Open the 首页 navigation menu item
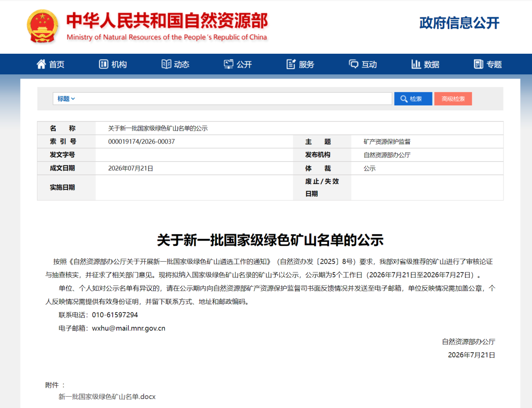The height and width of the screenshot is (408, 532). tap(50, 64)
